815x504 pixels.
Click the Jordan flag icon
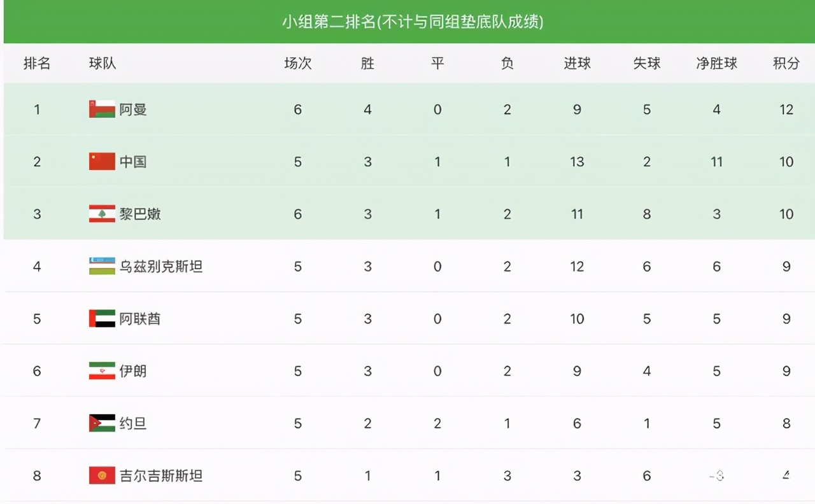(102, 423)
